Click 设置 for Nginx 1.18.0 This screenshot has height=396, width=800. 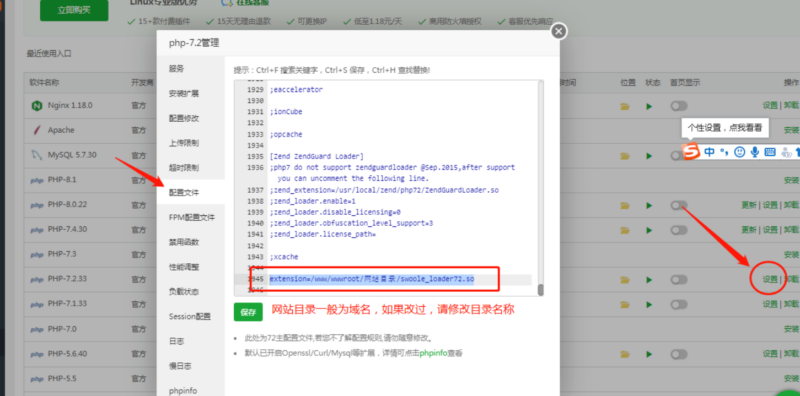click(x=770, y=106)
